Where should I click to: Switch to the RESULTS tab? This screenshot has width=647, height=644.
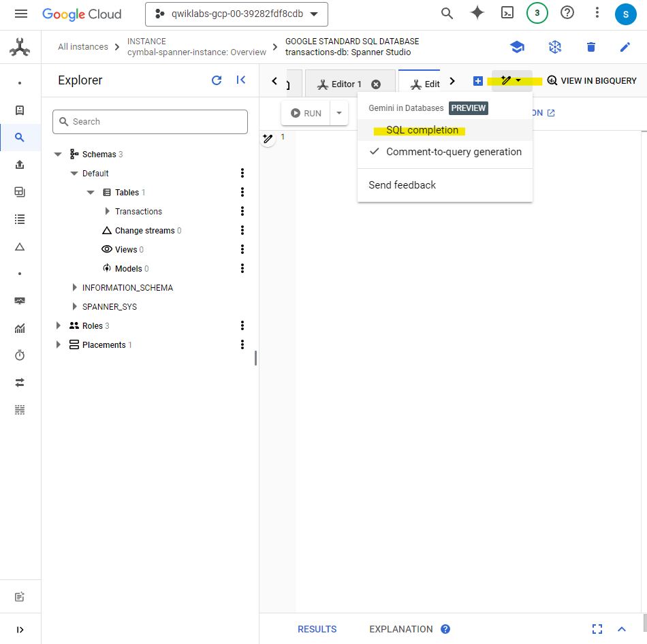pos(317,629)
